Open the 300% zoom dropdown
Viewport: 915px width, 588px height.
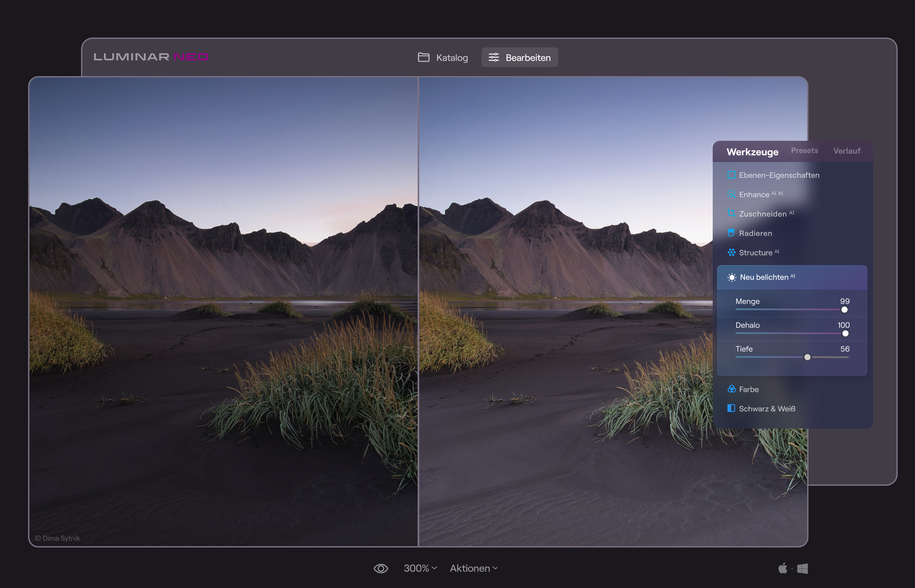420,568
